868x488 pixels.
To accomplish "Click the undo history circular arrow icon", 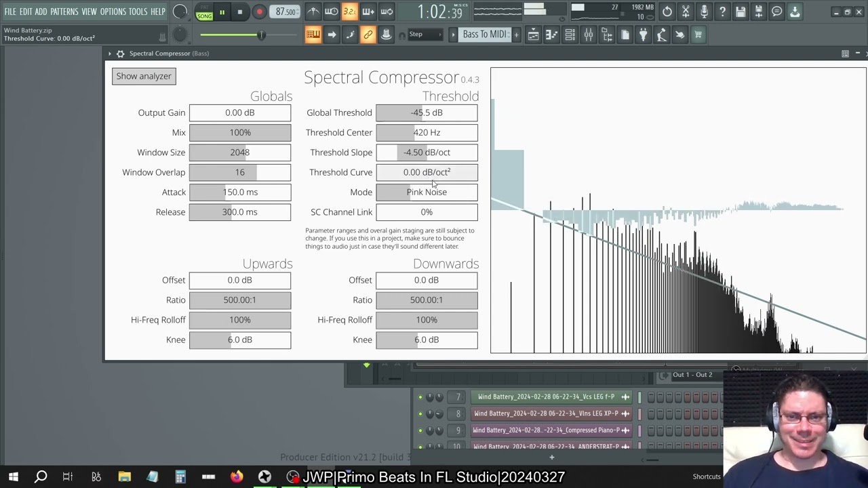I will tap(667, 12).
